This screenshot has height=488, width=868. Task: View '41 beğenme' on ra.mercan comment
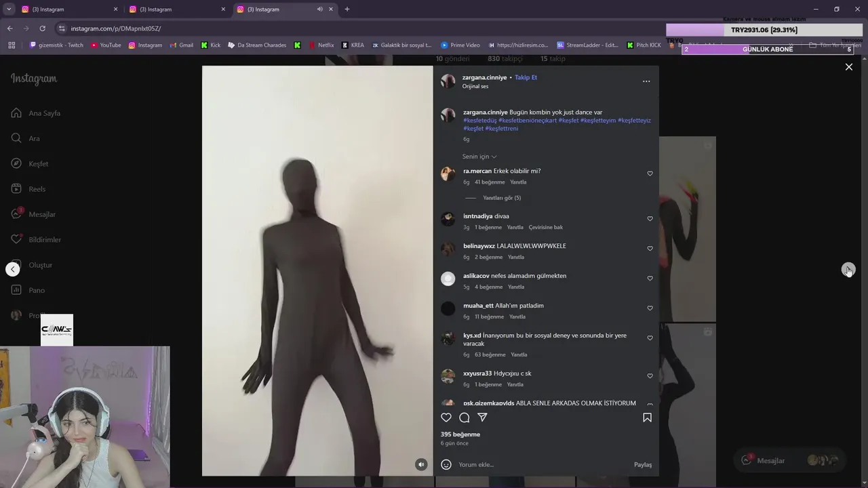click(490, 182)
